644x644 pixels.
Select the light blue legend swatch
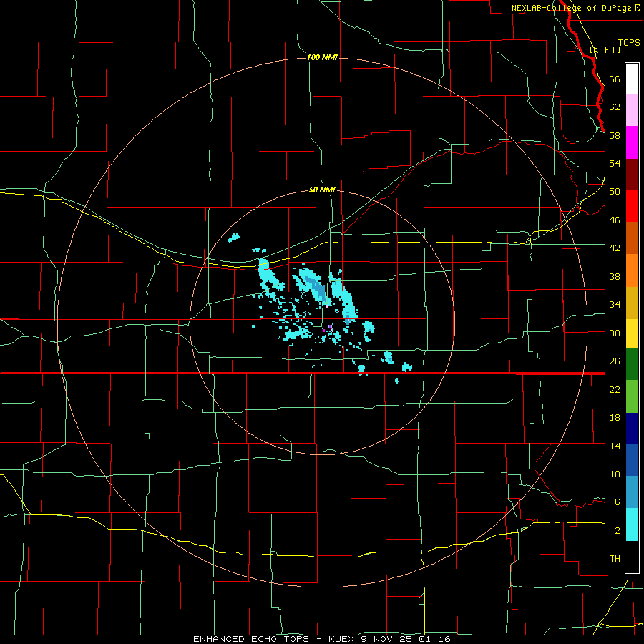click(632, 492)
